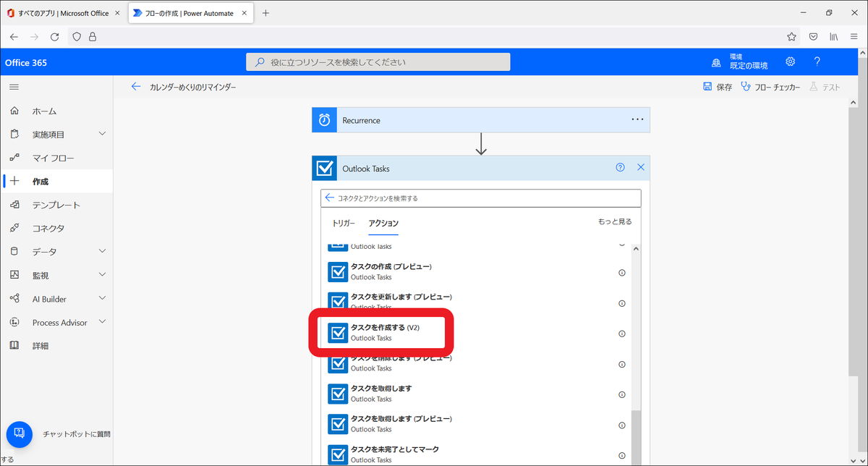Click the back arrow in the connector search
Viewport: 868px width, 466px height.
(330, 198)
